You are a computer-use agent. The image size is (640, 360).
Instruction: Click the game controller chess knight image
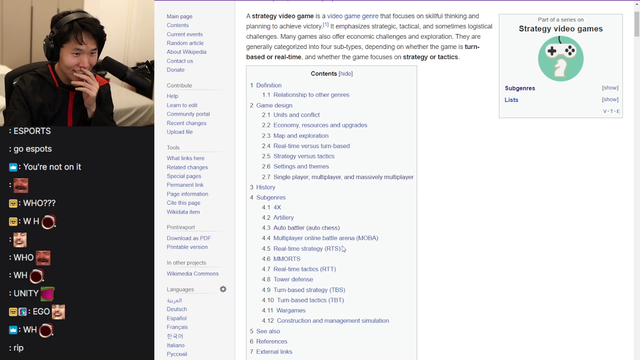(x=560, y=58)
